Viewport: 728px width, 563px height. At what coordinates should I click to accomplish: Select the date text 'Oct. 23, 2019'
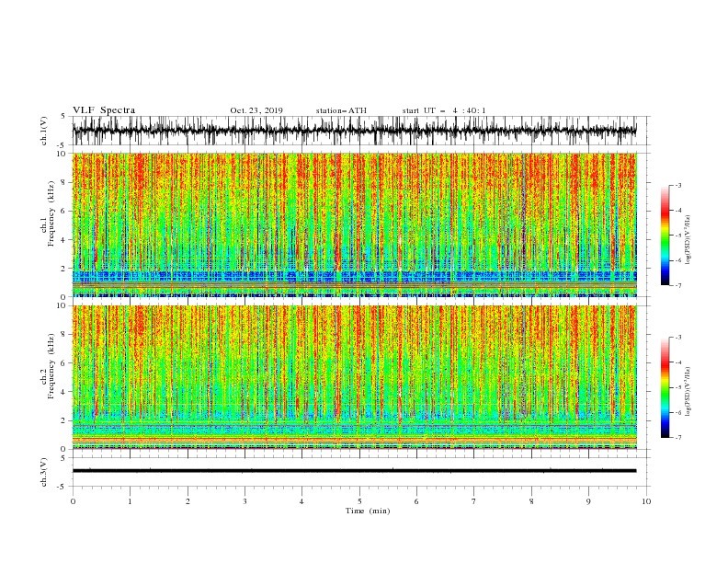[x=256, y=110]
